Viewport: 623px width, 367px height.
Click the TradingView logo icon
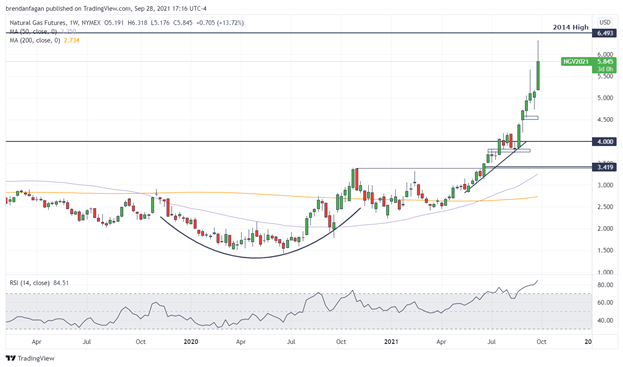tap(11, 358)
